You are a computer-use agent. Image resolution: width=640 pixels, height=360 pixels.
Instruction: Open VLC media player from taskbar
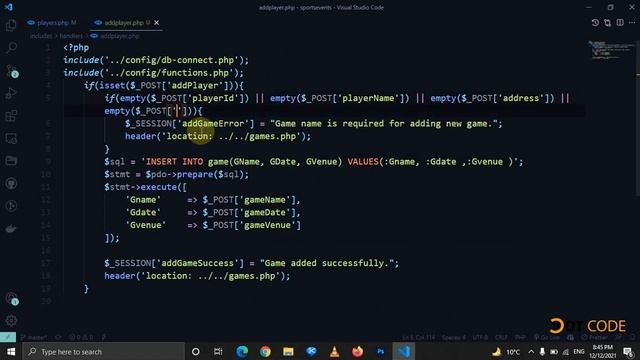coord(334,351)
